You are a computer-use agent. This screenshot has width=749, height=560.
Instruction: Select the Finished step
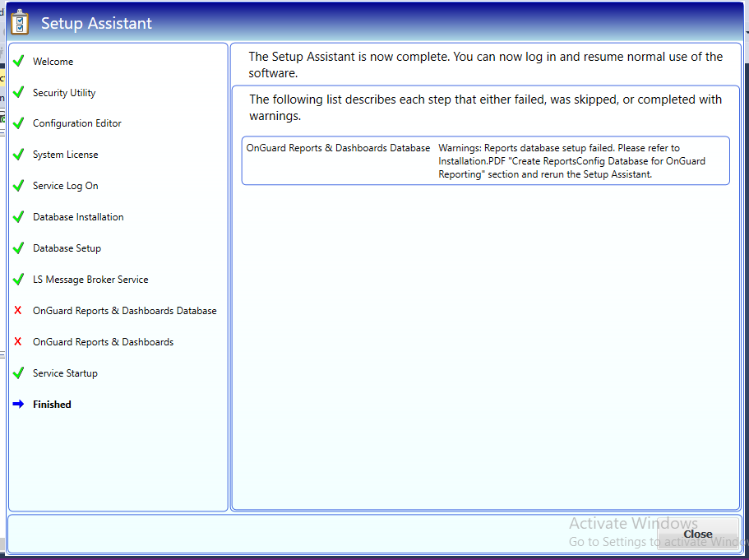52,405
